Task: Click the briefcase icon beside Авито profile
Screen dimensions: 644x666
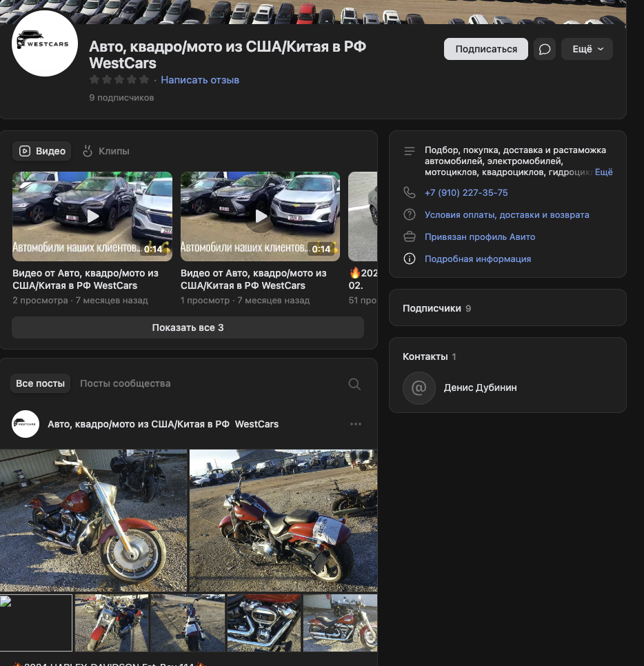Action: [410, 237]
